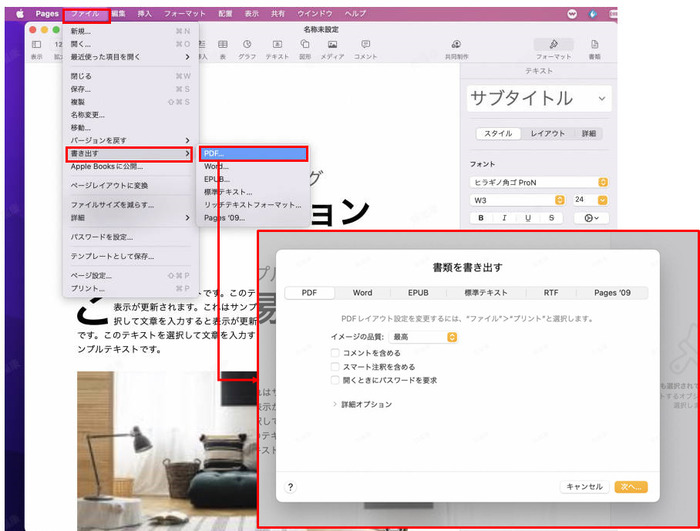Expand 詳細 submenu in File menu
700x531 pixels.
click(130, 217)
